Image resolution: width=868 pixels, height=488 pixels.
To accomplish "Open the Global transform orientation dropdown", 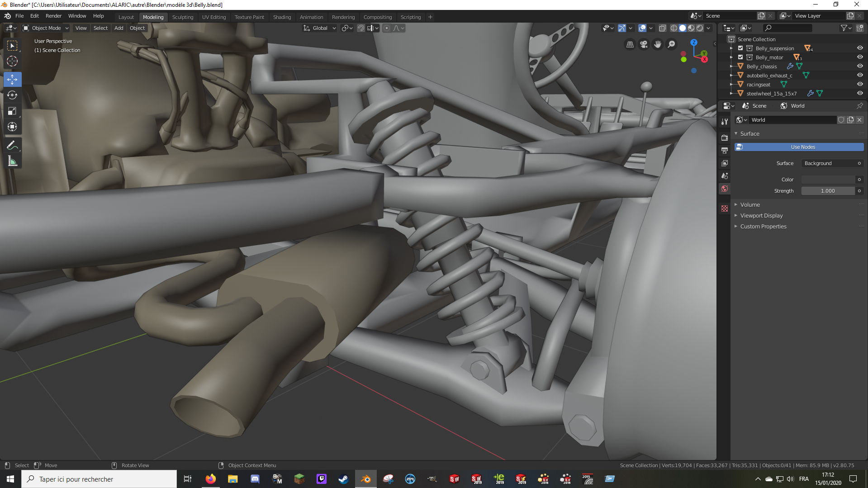I will [x=320, y=28].
